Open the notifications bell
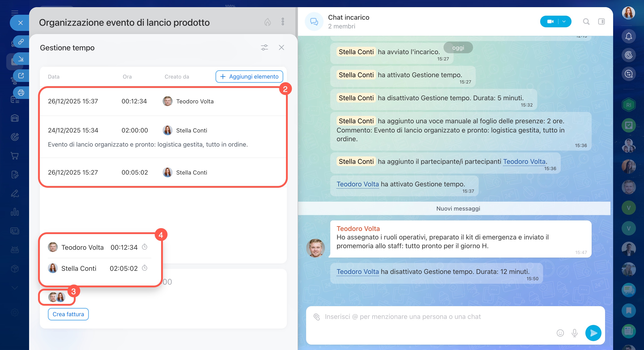This screenshot has width=644, height=350. [629, 36]
